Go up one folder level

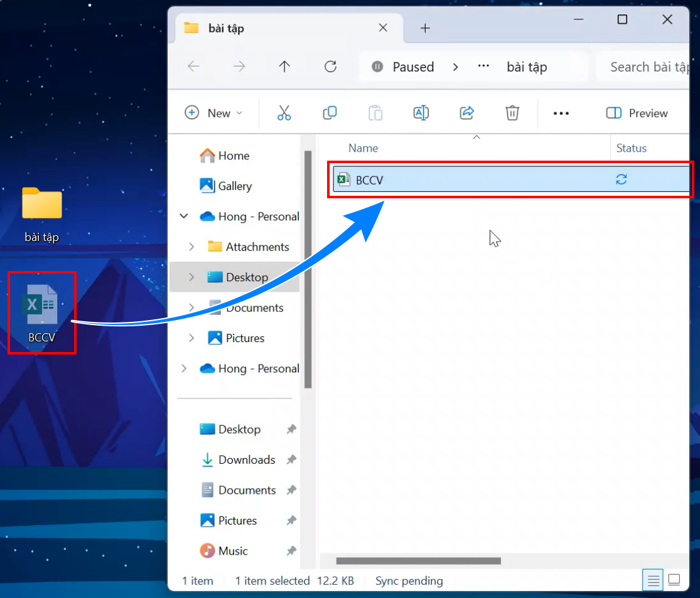pyautogui.click(x=284, y=67)
